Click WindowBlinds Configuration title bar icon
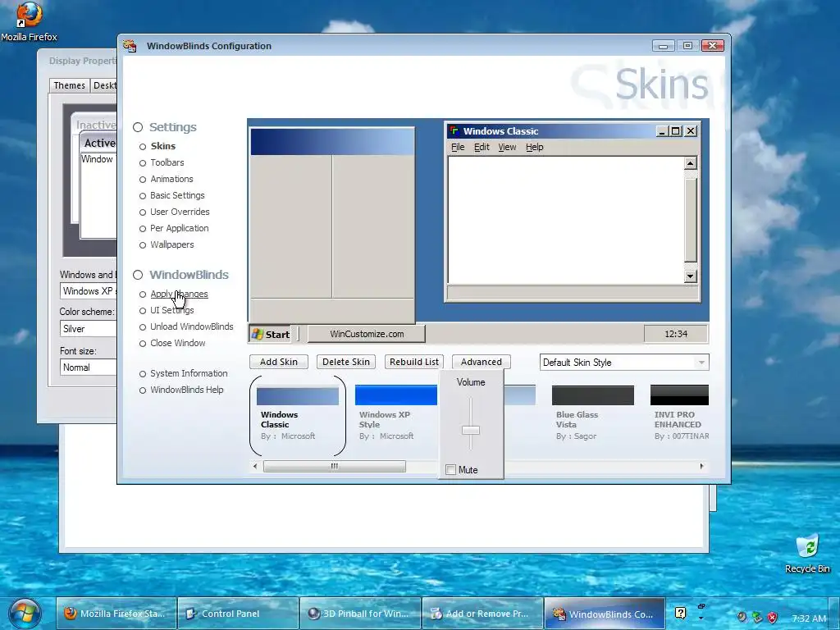840x630 pixels. coord(130,46)
